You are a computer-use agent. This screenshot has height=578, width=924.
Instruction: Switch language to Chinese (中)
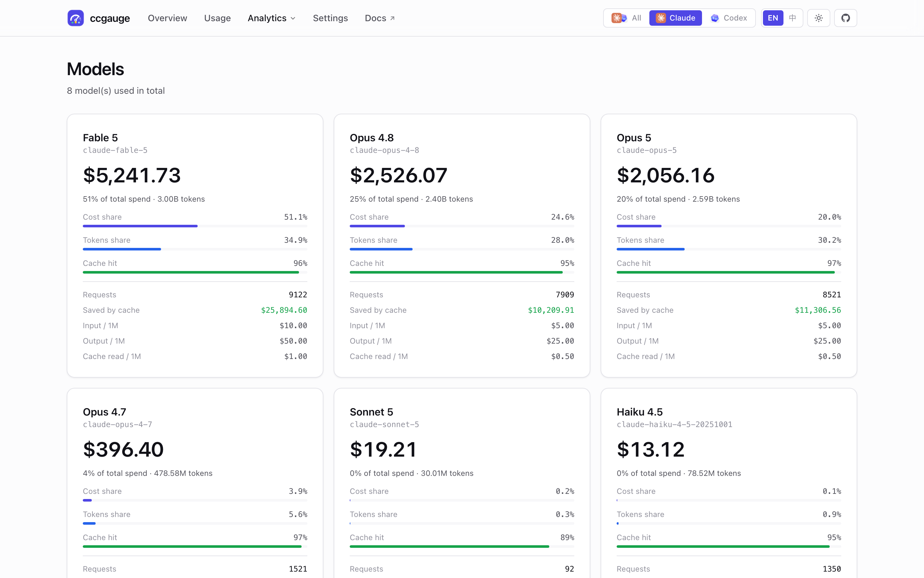793,18
